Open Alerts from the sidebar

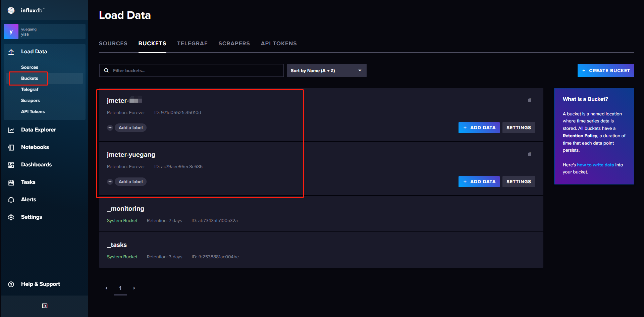[x=29, y=200]
